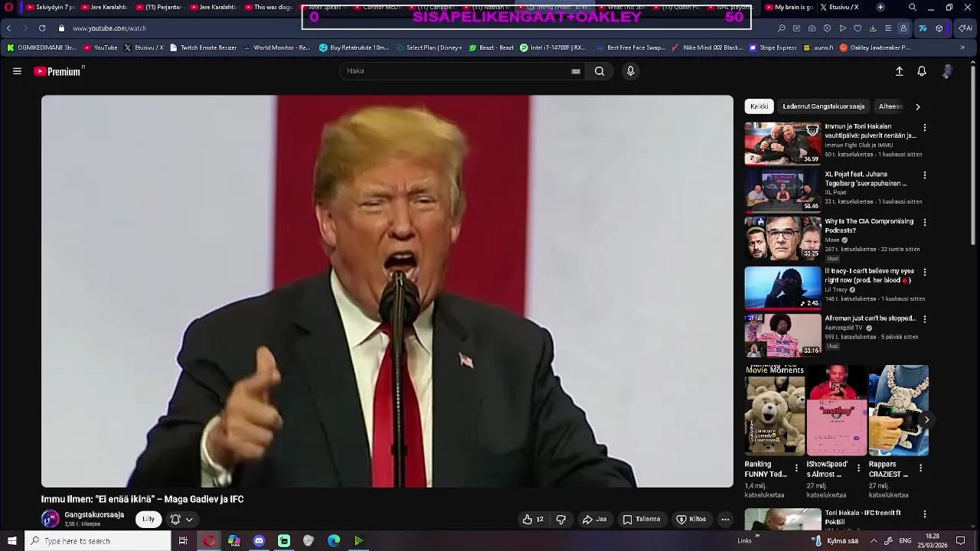980x551 pixels.
Task: Expand notification bell dropdown next to Liity
Action: [x=181, y=519]
